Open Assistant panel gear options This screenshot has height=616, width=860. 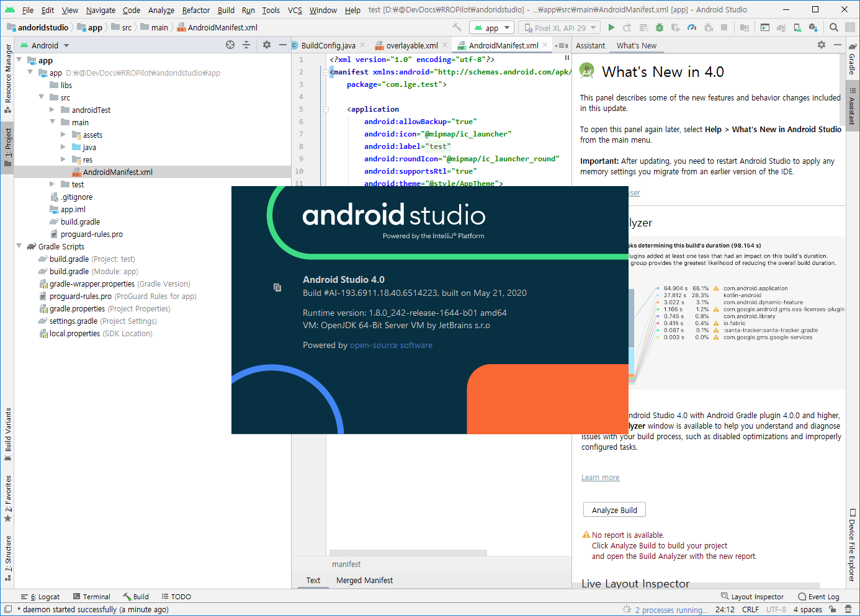(x=822, y=45)
